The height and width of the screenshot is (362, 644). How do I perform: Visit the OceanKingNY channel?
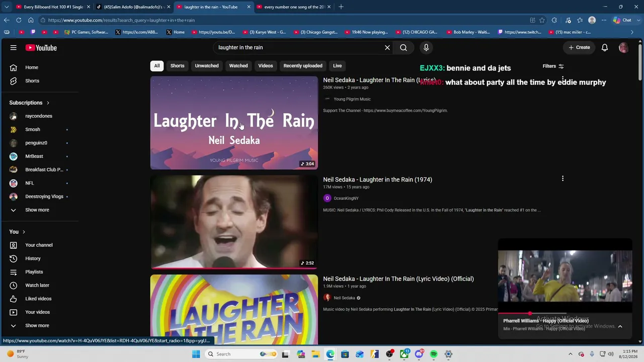(346, 199)
